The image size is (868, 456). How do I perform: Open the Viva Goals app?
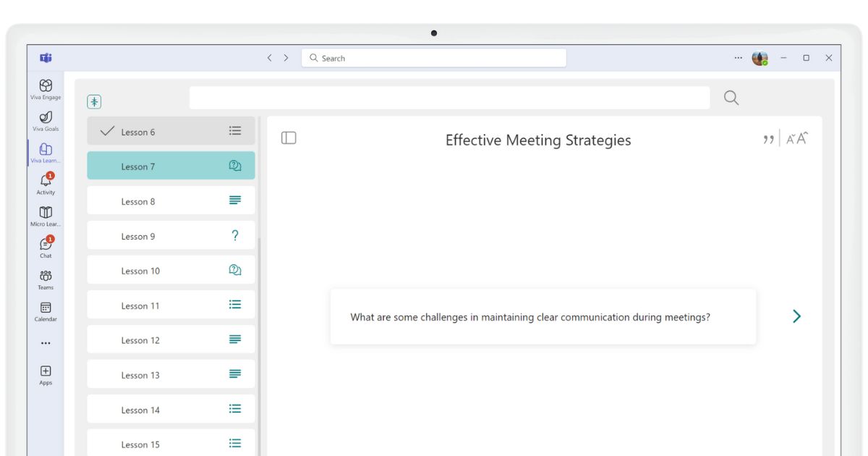[x=46, y=119]
